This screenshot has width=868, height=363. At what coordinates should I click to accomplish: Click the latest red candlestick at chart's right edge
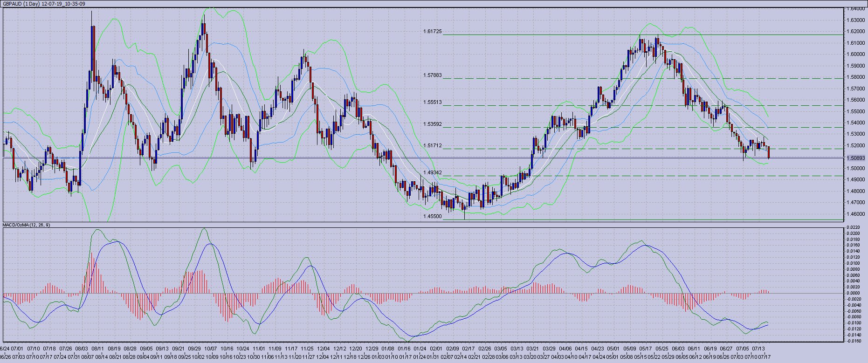[x=768, y=152]
